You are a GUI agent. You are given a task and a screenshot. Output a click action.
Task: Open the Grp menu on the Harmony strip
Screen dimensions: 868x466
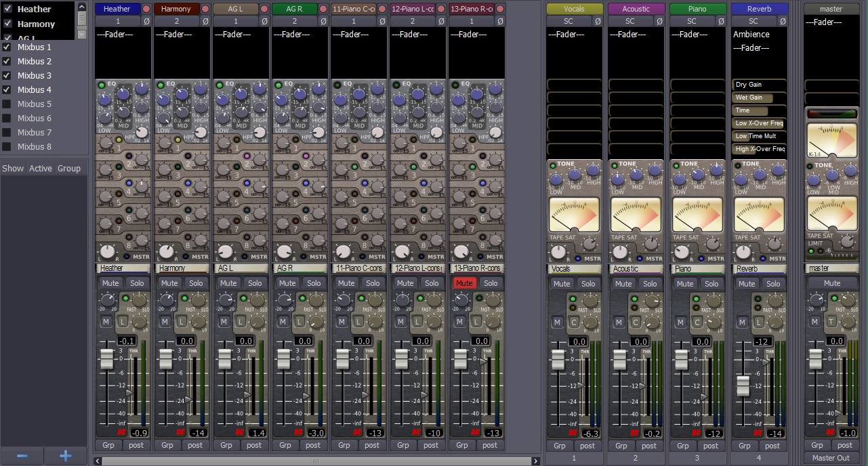coord(167,445)
